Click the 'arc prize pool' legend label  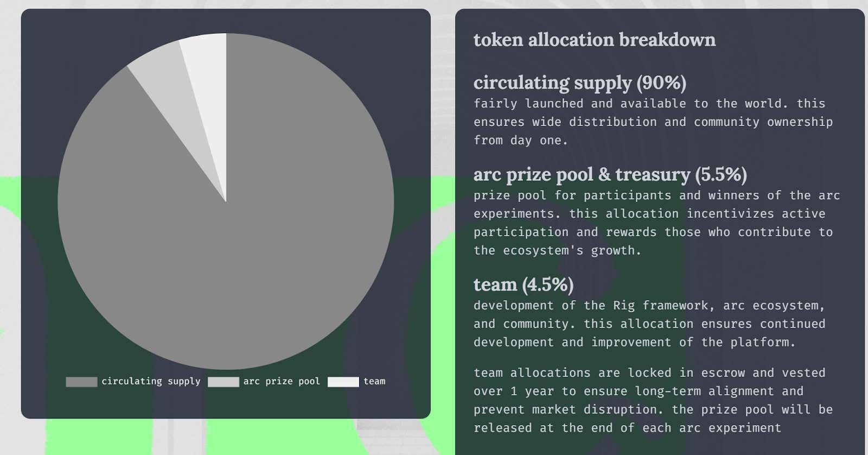point(282,382)
